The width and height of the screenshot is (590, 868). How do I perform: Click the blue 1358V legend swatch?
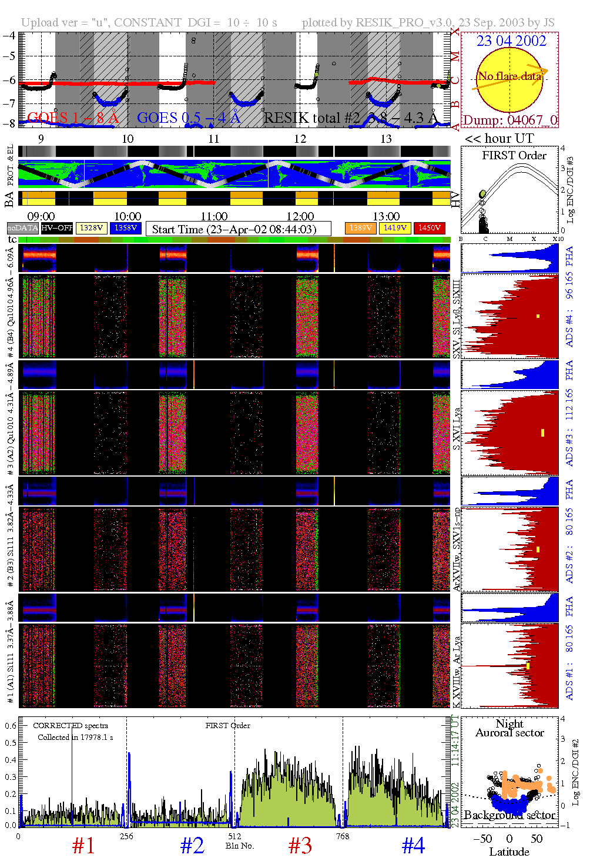[x=126, y=228]
